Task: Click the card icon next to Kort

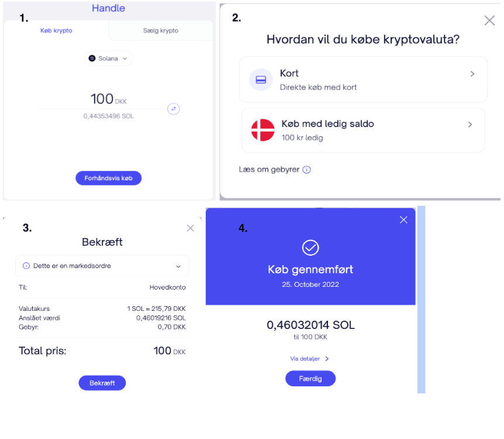Action: click(x=261, y=80)
